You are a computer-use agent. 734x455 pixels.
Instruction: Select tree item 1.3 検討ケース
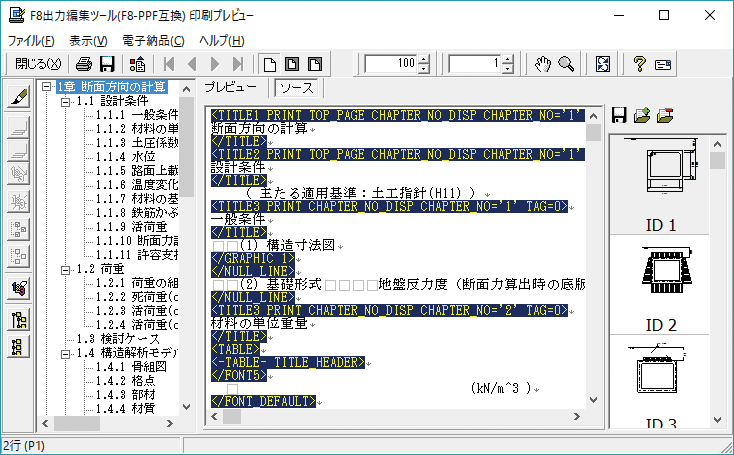tap(118, 338)
